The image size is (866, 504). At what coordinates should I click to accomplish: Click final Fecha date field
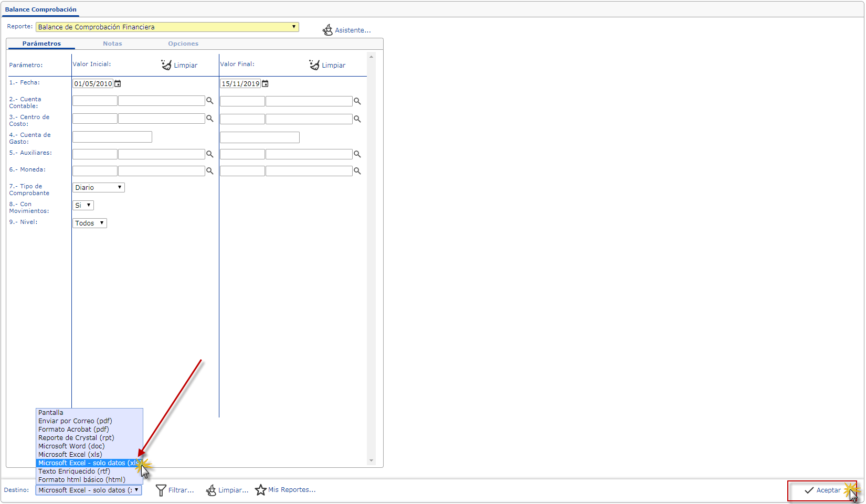point(240,83)
